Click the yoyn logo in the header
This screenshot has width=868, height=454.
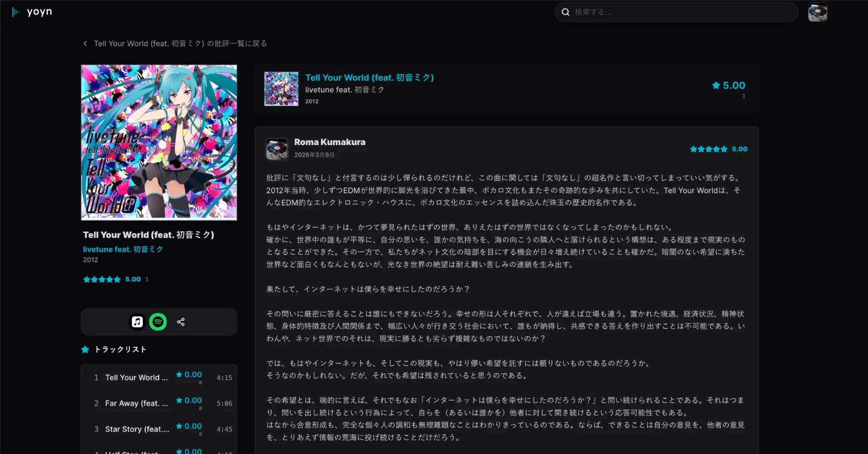click(32, 12)
